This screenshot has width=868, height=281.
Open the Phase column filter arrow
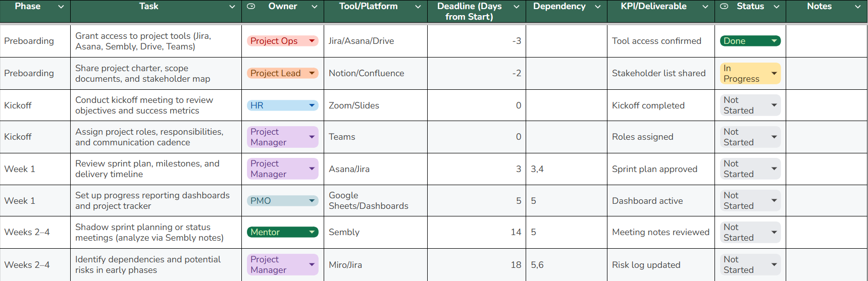(61, 7)
